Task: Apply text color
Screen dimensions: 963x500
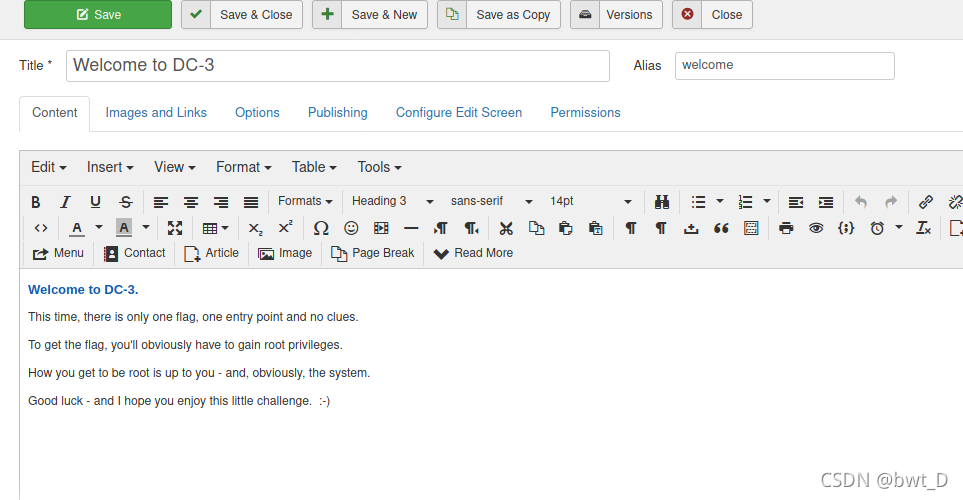Action: pos(77,229)
